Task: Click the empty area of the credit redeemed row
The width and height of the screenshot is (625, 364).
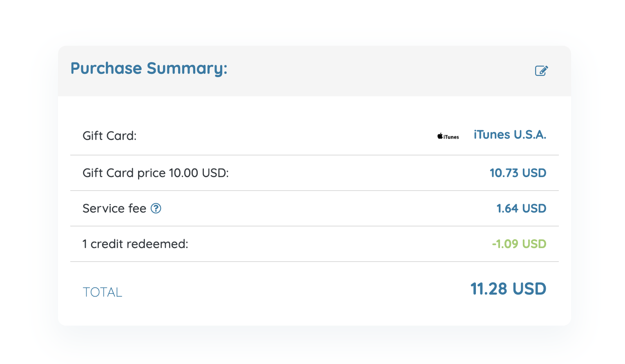Action: tap(339, 244)
